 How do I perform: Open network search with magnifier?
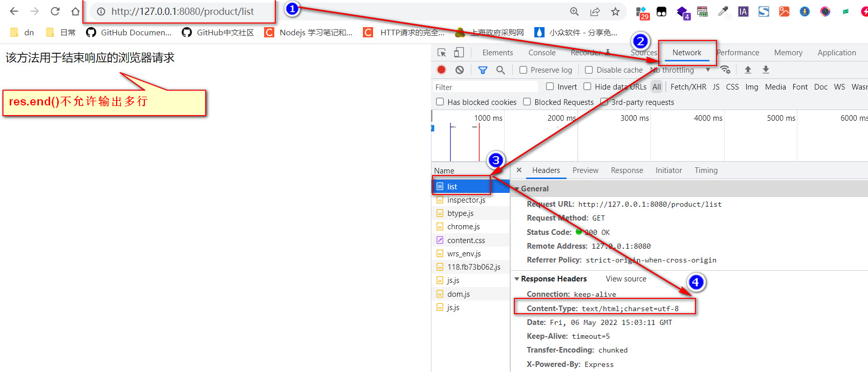tap(501, 70)
